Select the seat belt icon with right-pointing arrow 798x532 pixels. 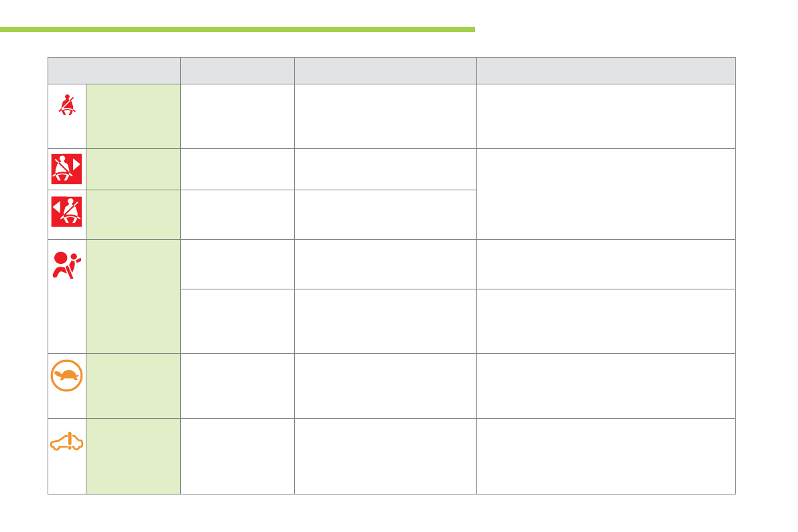pyautogui.click(x=67, y=169)
